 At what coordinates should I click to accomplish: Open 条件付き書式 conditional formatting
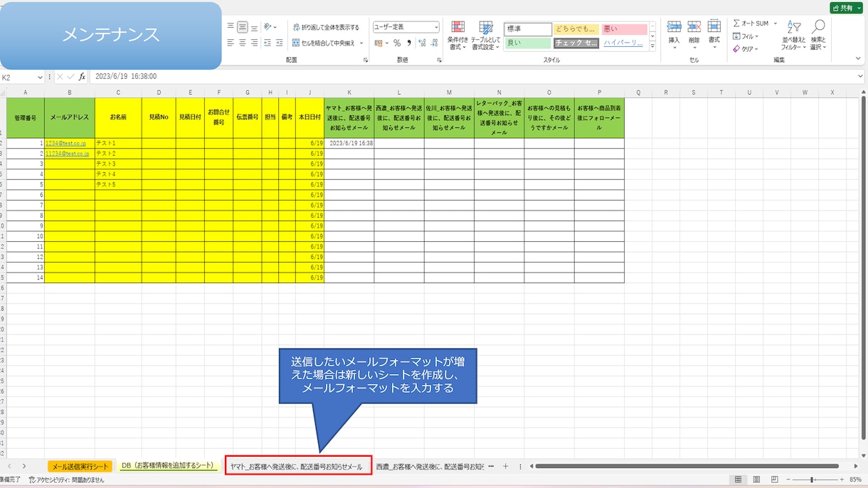[x=457, y=35]
